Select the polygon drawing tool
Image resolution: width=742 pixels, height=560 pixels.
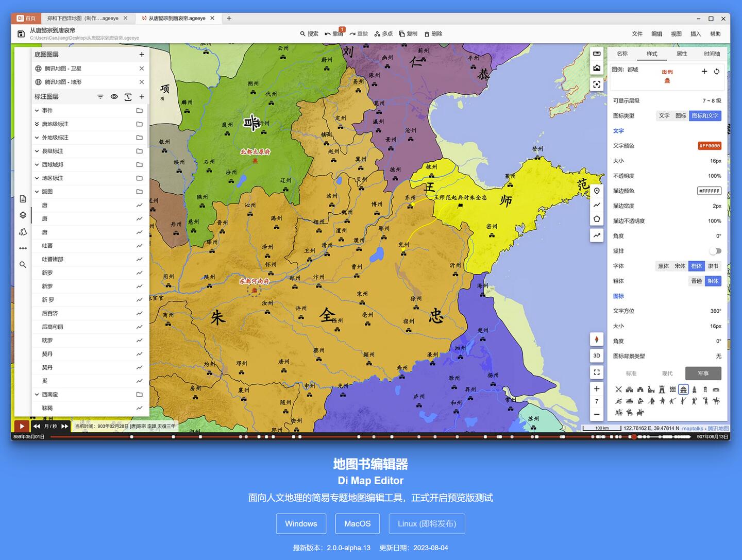[x=597, y=219]
